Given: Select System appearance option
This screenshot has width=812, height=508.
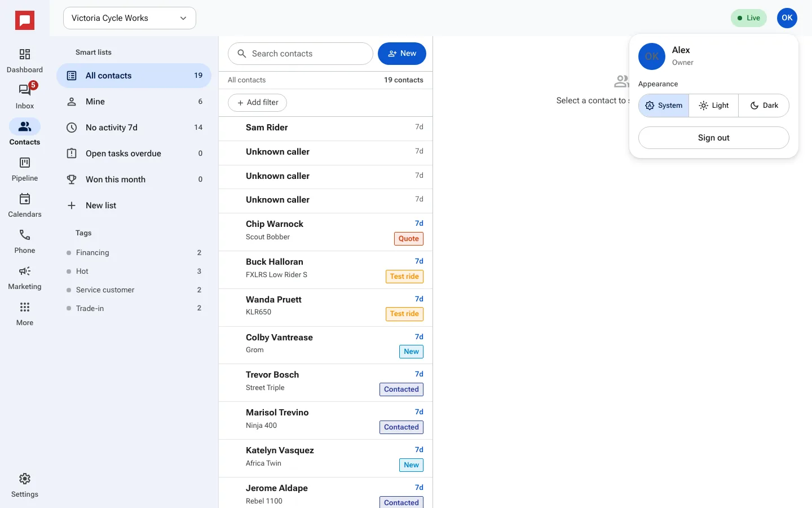Looking at the screenshot, I should pyautogui.click(x=664, y=106).
